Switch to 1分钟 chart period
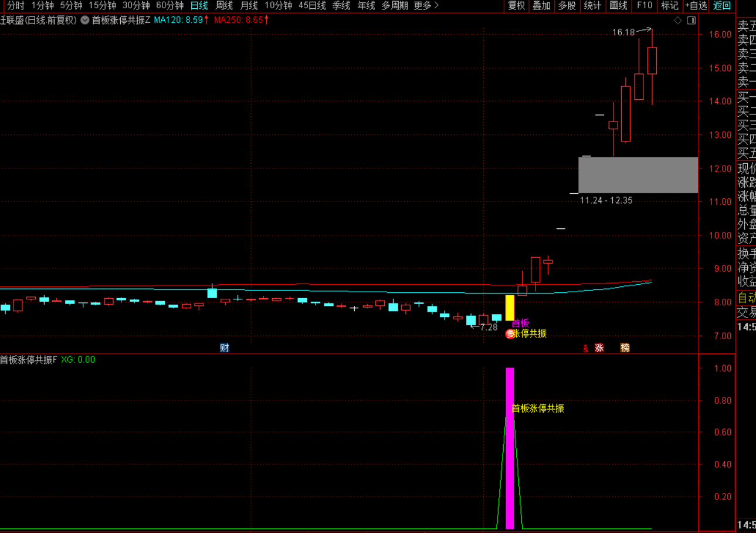The image size is (756, 533). 42,6
